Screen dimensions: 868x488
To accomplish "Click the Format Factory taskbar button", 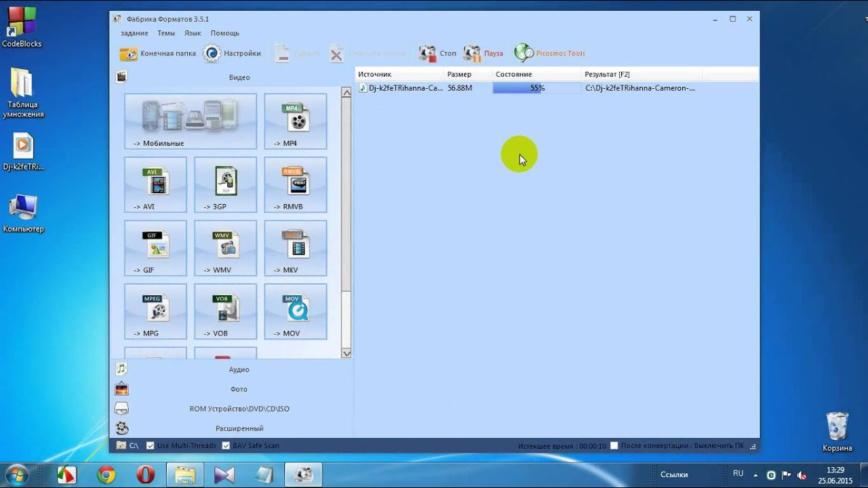I will [303, 475].
